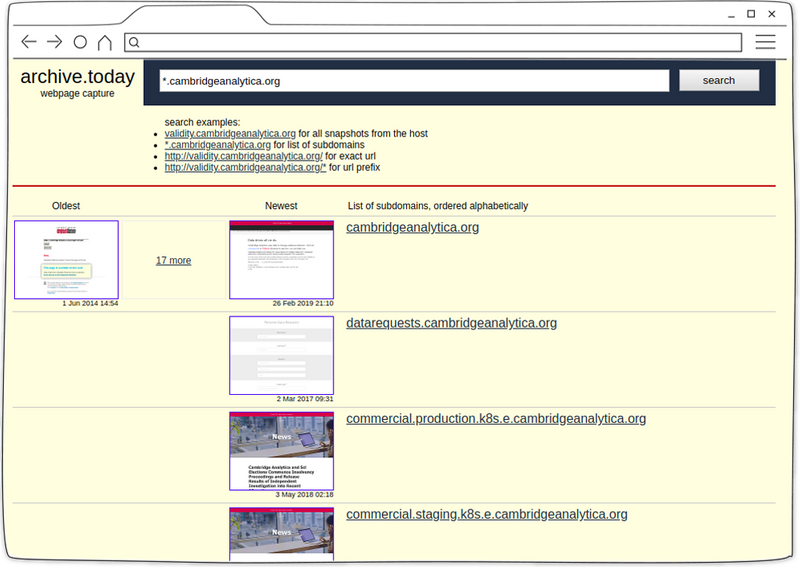
Task: Click the browser forward arrow
Action: pos(55,42)
